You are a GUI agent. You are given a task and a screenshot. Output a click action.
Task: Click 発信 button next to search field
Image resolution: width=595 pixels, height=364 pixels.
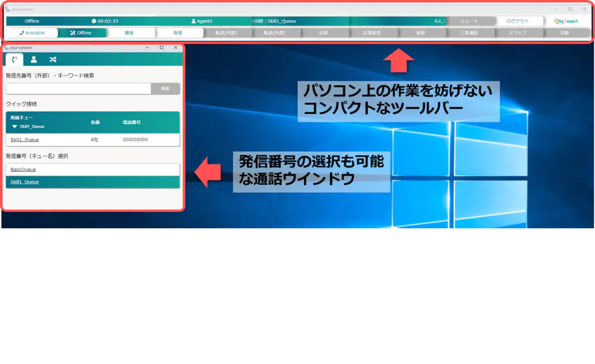click(166, 89)
